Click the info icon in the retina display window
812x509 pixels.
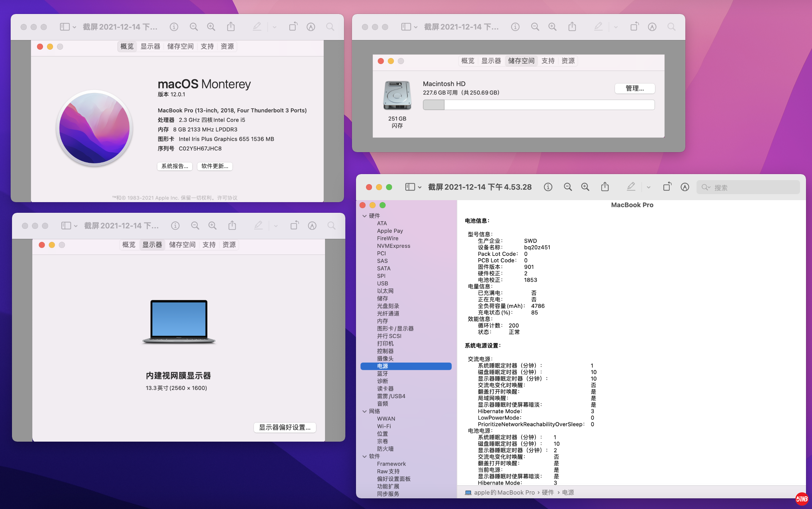[175, 226]
